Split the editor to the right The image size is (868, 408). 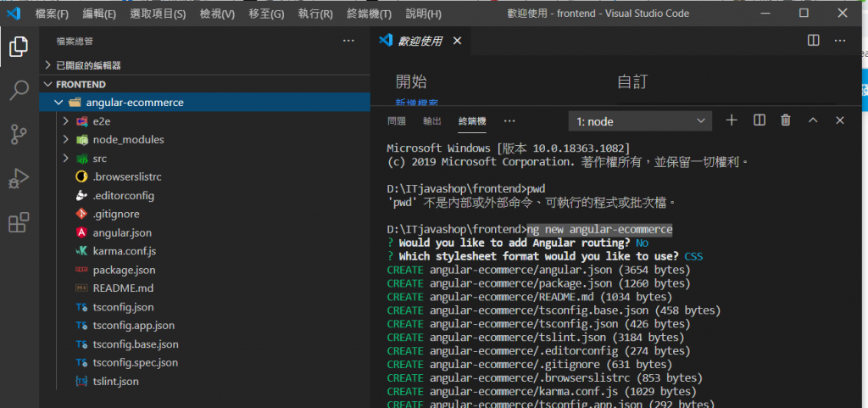813,41
